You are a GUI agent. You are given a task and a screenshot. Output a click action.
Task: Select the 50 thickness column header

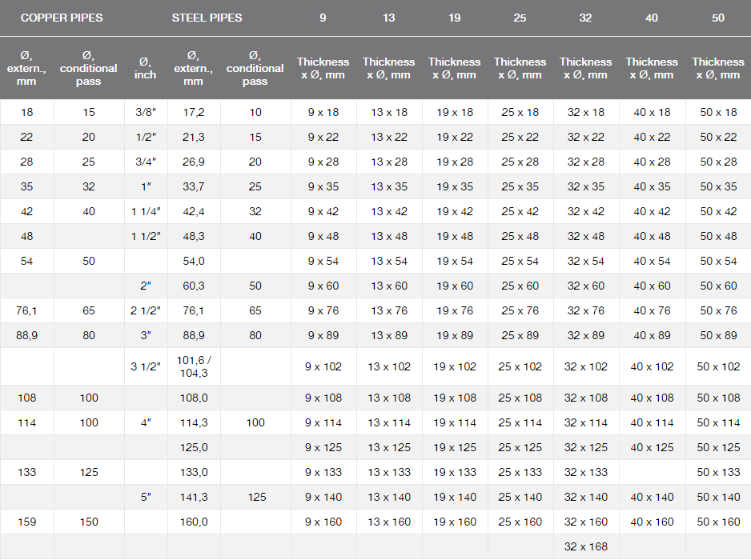click(x=717, y=18)
